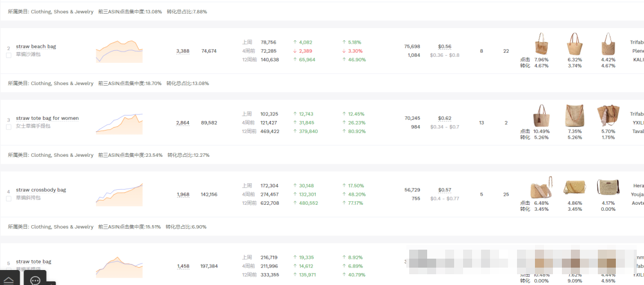Viewport: 644px width, 285px height.
Task: View the tote thumbnail with 10.49% click share
Action: (x=542, y=116)
